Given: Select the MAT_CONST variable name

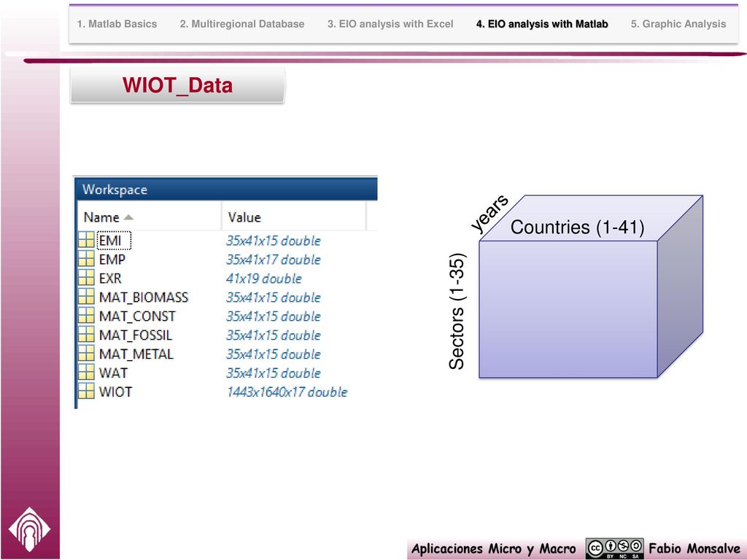Looking at the screenshot, I should [137, 316].
